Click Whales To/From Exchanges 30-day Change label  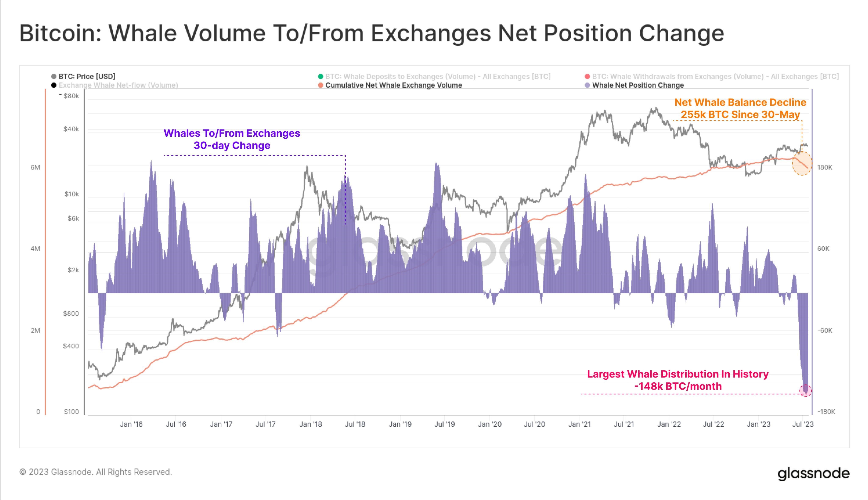[232, 139]
